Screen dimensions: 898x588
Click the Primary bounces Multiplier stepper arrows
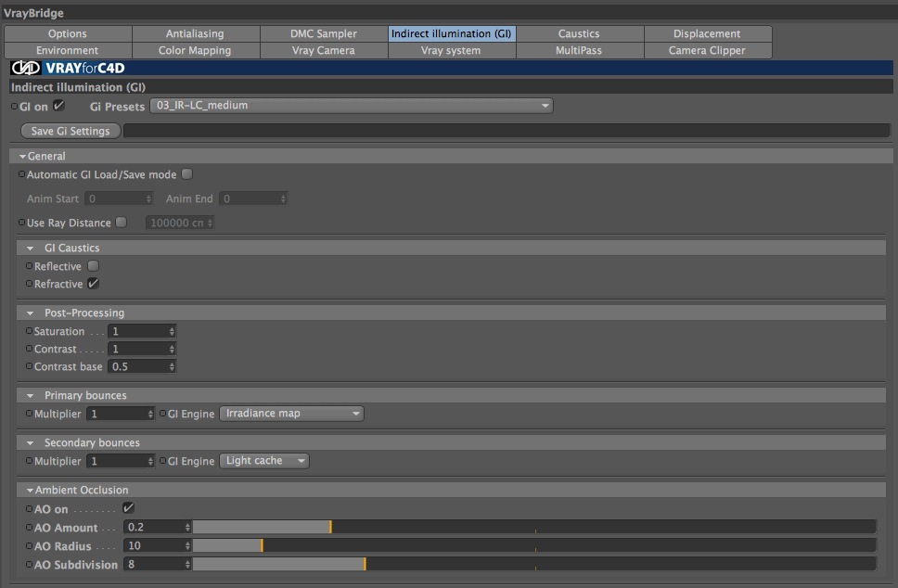tap(150, 414)
